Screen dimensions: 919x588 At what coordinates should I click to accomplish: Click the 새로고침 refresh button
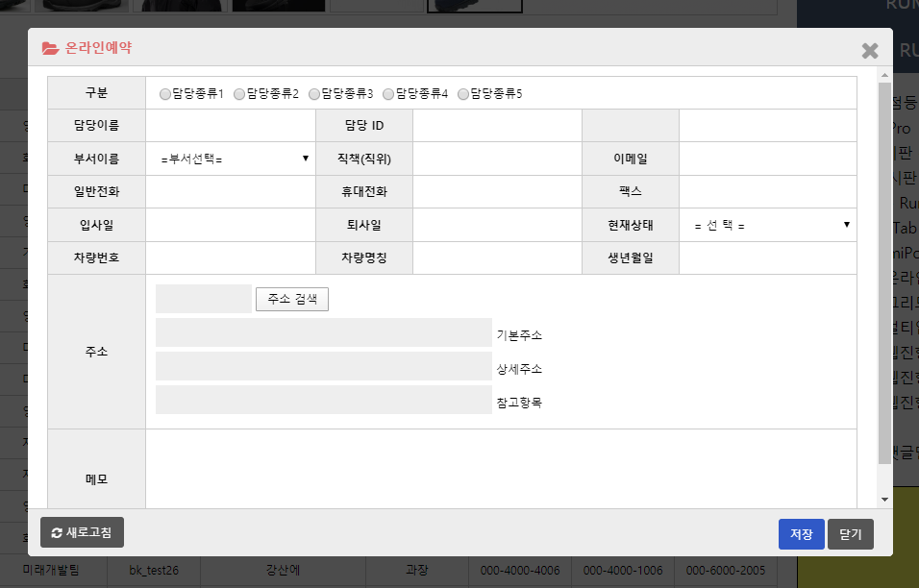(82, 532)
